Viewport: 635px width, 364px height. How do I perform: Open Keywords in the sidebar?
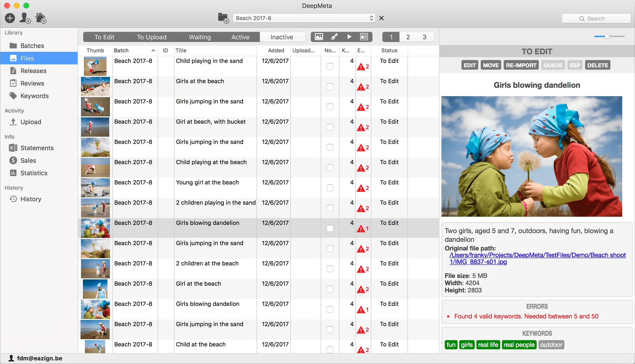[x=39, y=96]
